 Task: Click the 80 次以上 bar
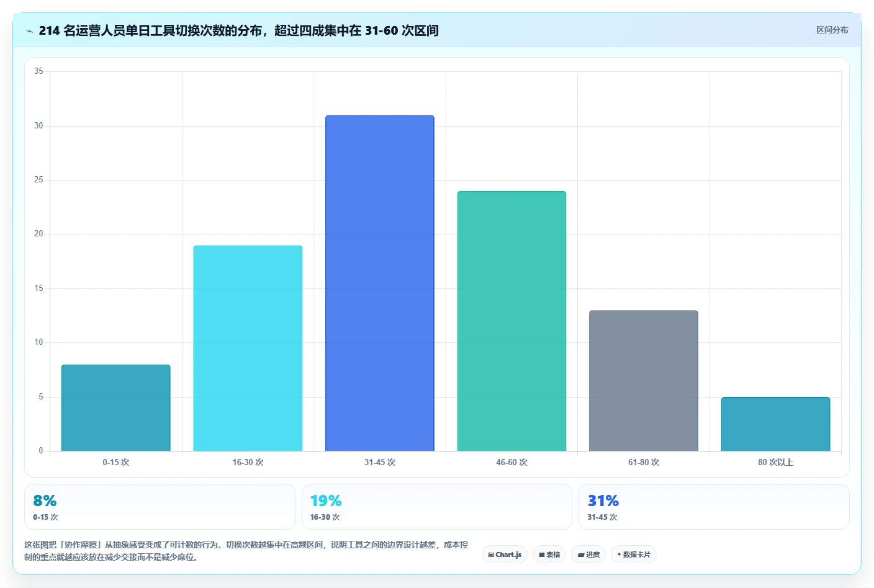pos(775,424)
